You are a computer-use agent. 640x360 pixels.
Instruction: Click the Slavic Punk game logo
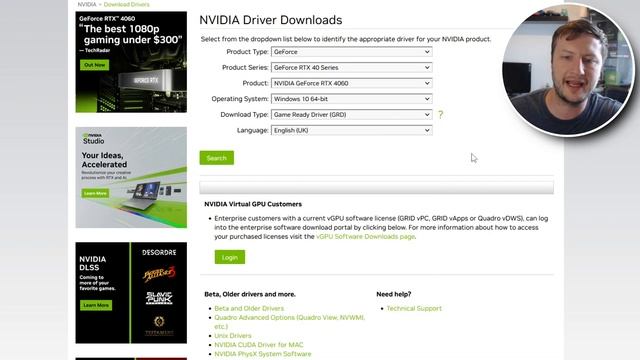159,298
